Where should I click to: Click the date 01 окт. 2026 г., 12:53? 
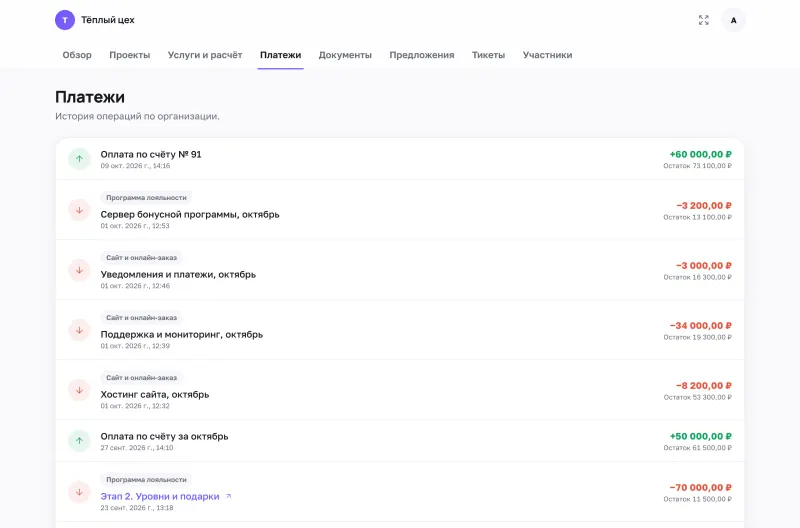(x=135, y=226)
